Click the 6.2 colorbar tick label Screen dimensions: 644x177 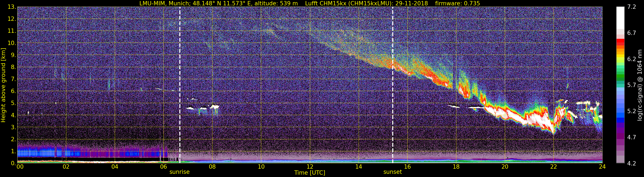coord(632,59)
